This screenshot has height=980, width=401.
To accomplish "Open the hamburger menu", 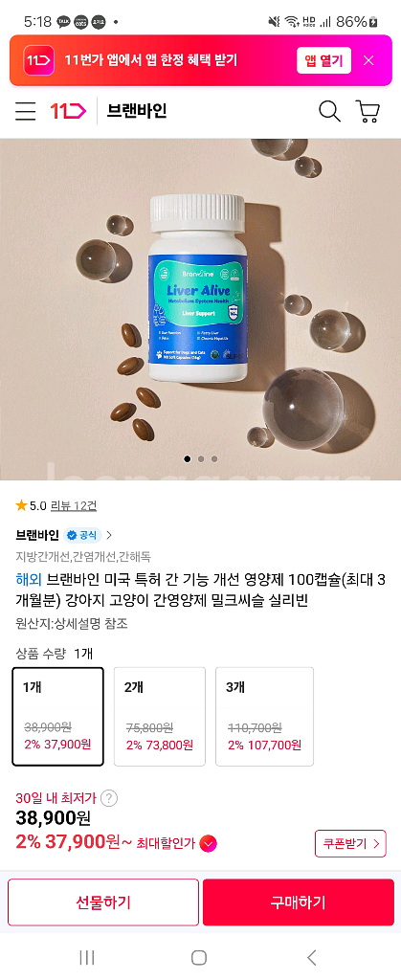I will pos(26,112).
